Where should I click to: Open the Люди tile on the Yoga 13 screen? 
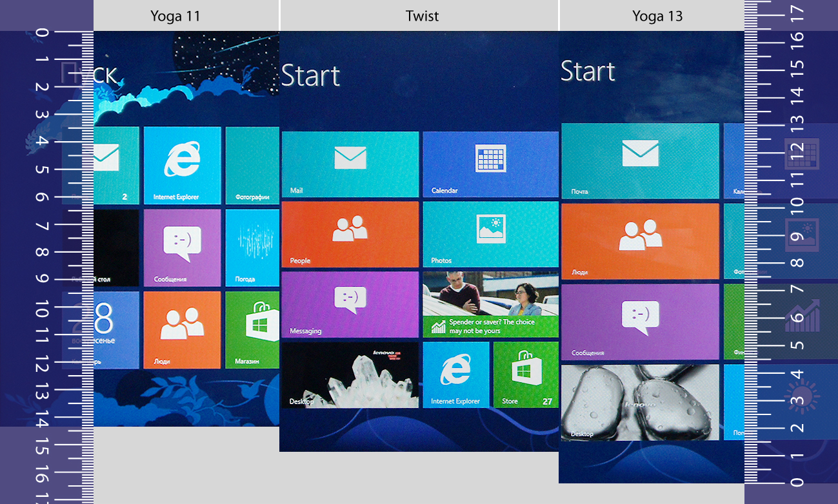tap(640, 241)
